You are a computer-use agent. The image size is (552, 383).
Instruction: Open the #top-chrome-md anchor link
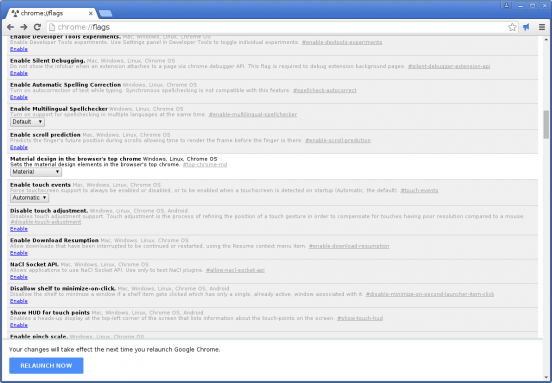click(205, 165)
